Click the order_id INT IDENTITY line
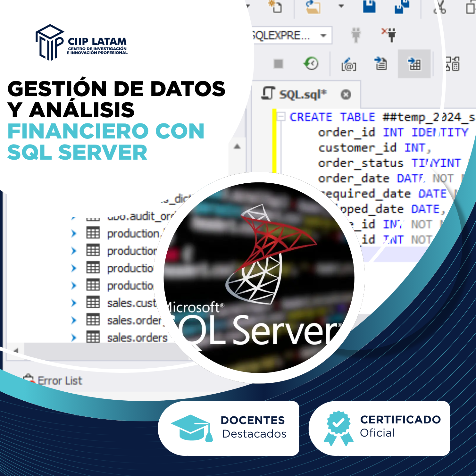476x476 pixels. pyautogui.click(x=393, y=132)
